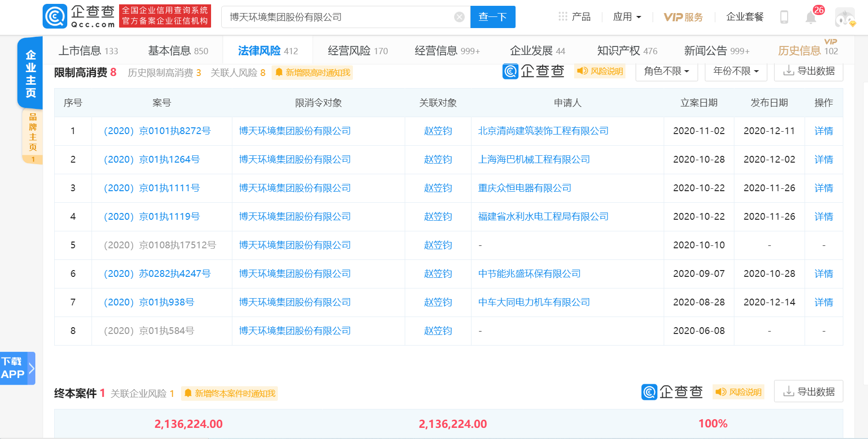Open the VIP 历史信息 tab
The height and width of the screenshot is (439, 868).
808,50
